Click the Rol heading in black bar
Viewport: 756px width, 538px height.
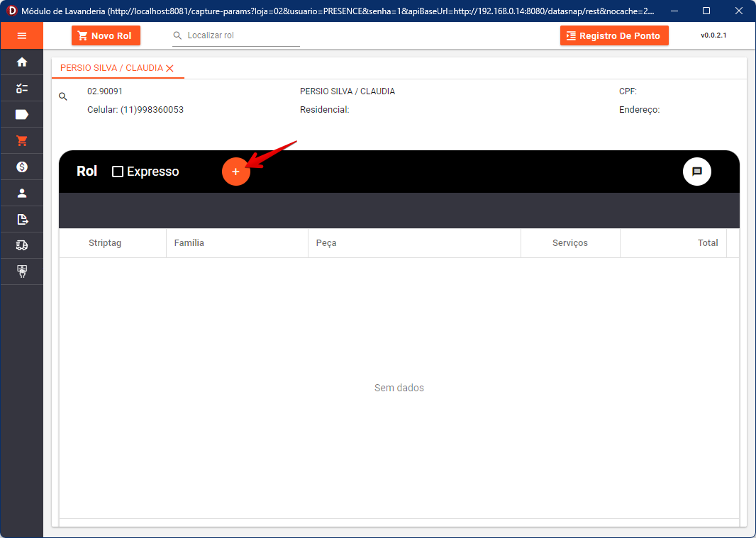pos(87,171)
